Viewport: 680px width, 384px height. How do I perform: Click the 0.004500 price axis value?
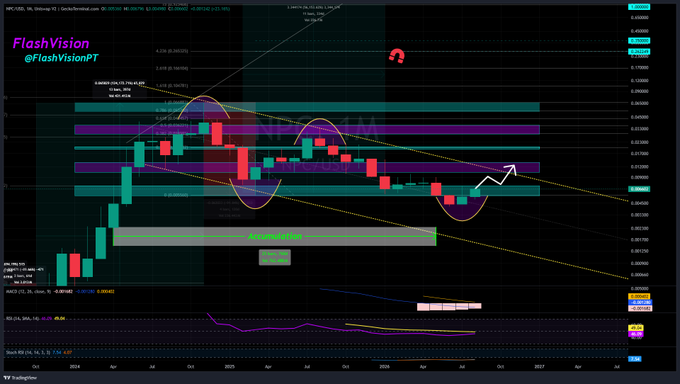[640, 203]
